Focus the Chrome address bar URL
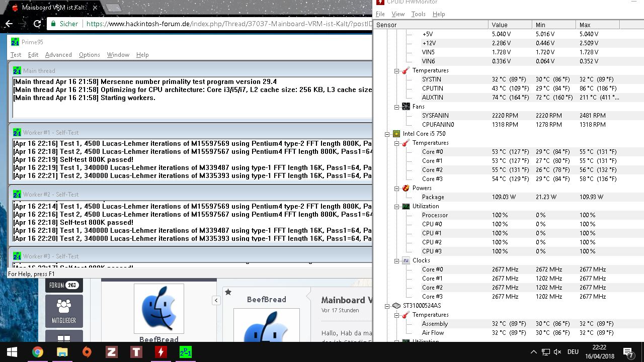The height and width of the screenshot is (362, 644). point(229,24)
